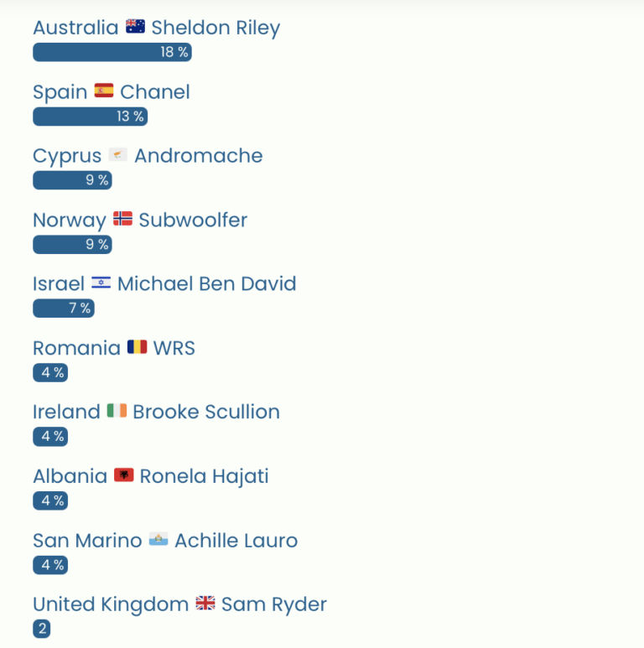Viewport: 644px width, 648px height.
Task: Select Spain's 13 % vote bar
Action: (x=90, y=117)
